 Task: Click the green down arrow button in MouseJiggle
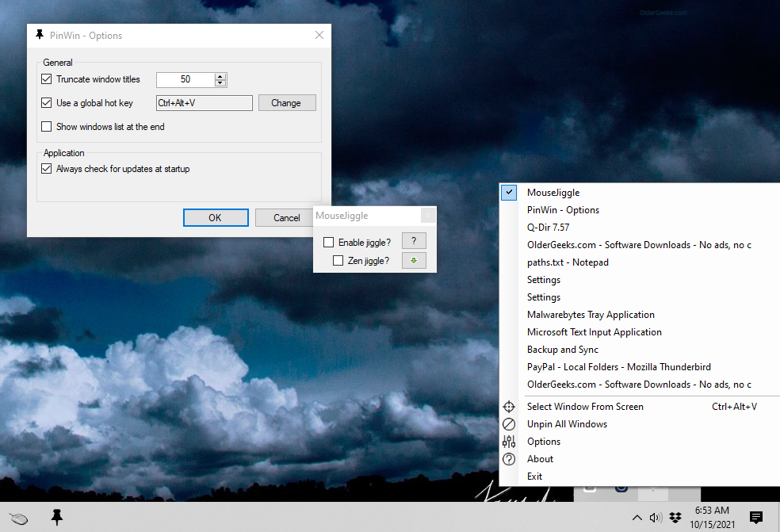tap(414, 260)
